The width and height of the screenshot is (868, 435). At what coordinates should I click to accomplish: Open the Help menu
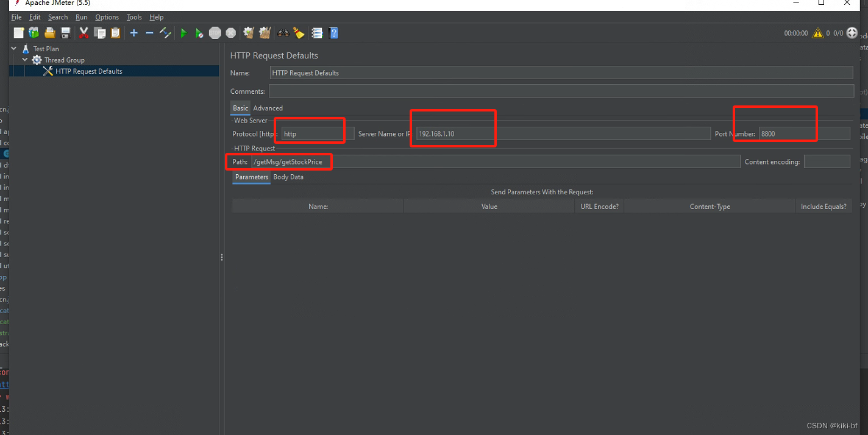tap(157, 17)
